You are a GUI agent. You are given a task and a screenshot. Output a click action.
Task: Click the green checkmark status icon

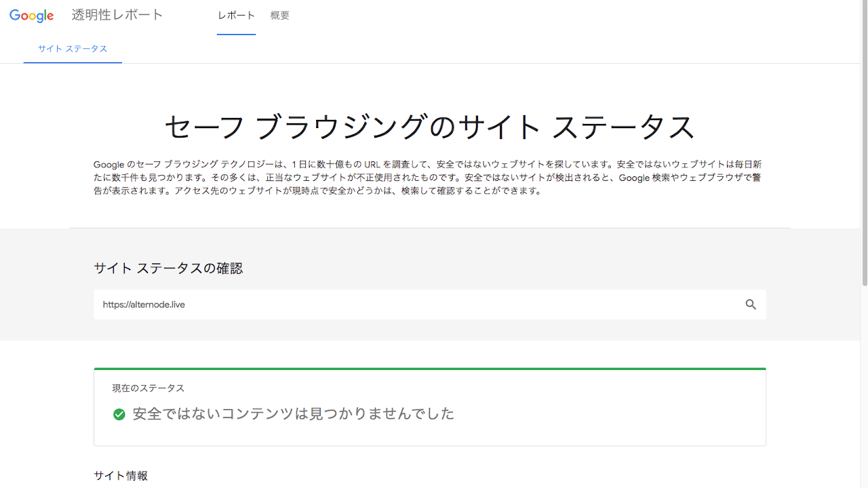119,414
